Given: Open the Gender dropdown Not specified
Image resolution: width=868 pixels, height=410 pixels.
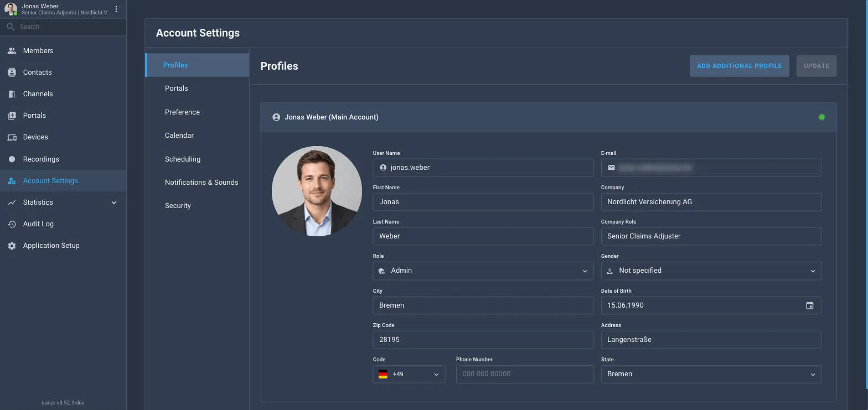Looking at the screenshot, I should [x=711, y=271].
